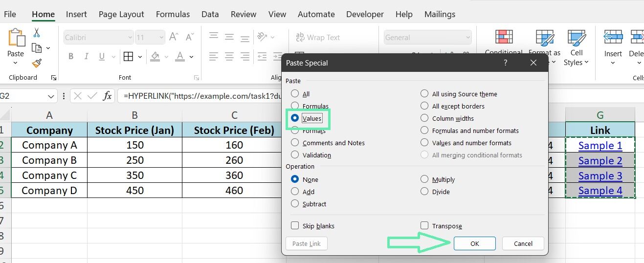The width and height of the screenshot is (644, 263).
Task: Open the Sample 1 hyperlink
Action: click(x=600, y=145)
